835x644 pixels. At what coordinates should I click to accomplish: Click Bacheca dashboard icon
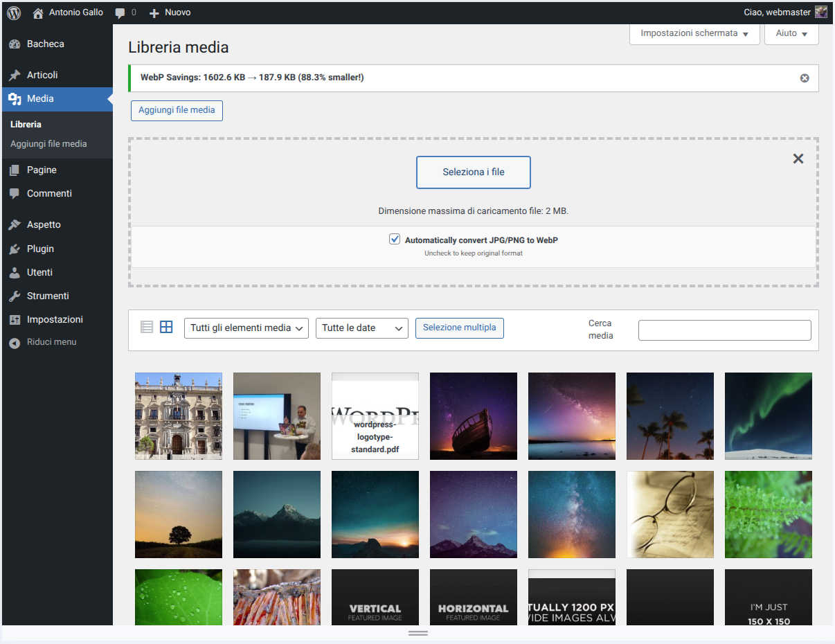click(x=15, y=44)
